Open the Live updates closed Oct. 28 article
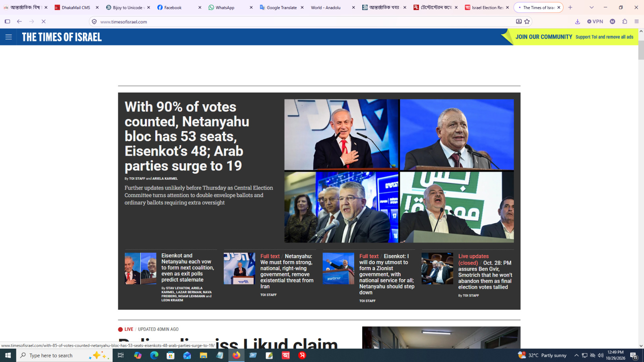The image size is (644, 362). [x=485, y=271]
